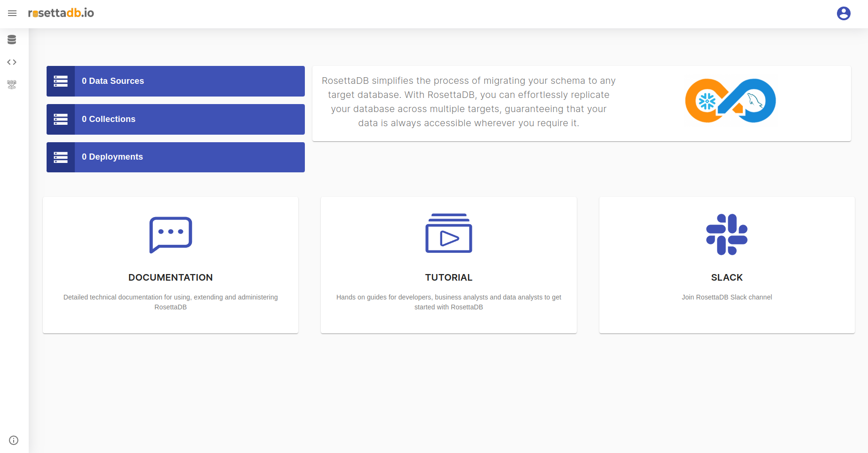Click the Tutorial video player icon
This screenshot has height=453, width=868.
coord(448,234)
